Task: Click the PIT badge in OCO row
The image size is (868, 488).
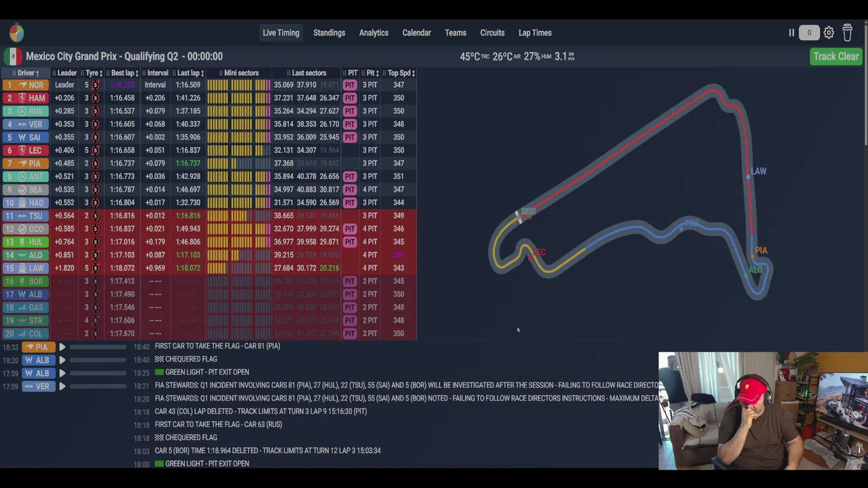Action: 350,228
